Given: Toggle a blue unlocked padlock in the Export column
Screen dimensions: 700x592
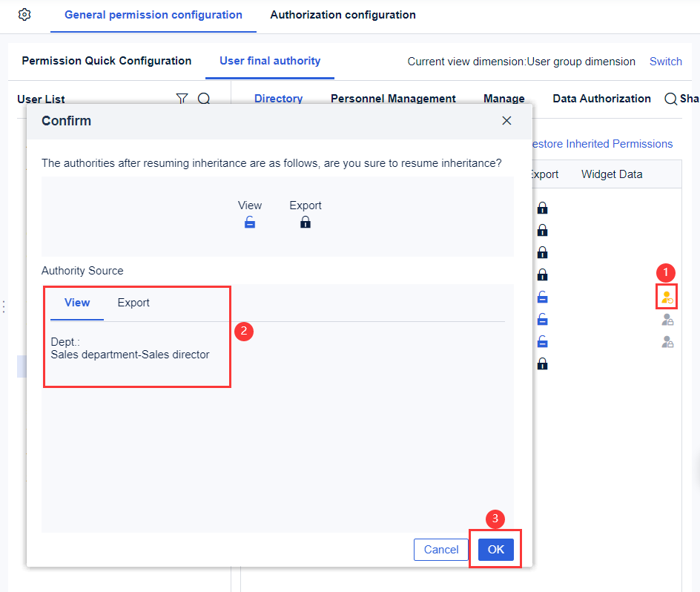Looking at the screenshot, I should click(542, 297).
